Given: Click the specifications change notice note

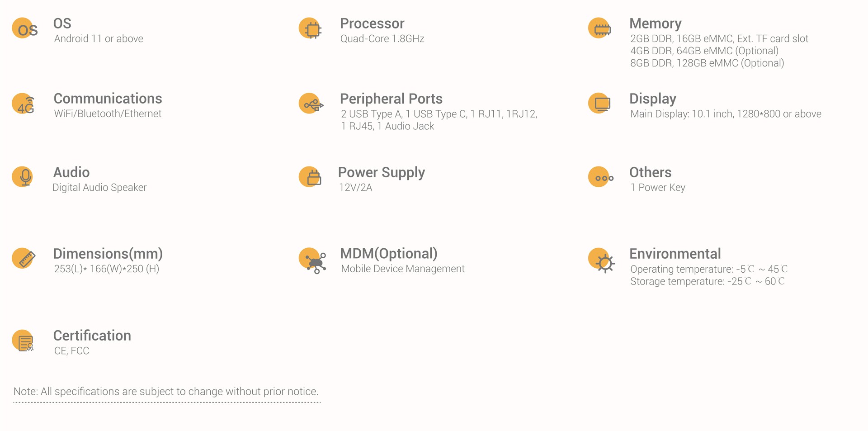Looking at the screenshot, I should [166, 392].
